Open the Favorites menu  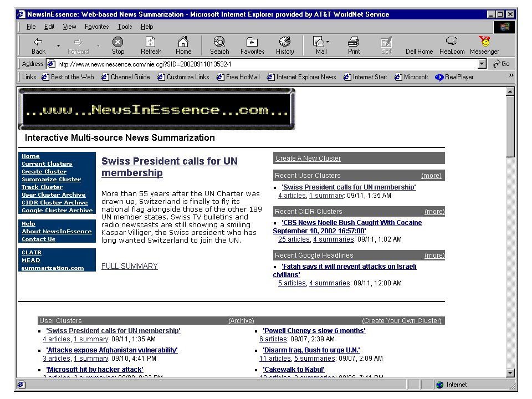[x=96, y=27]
